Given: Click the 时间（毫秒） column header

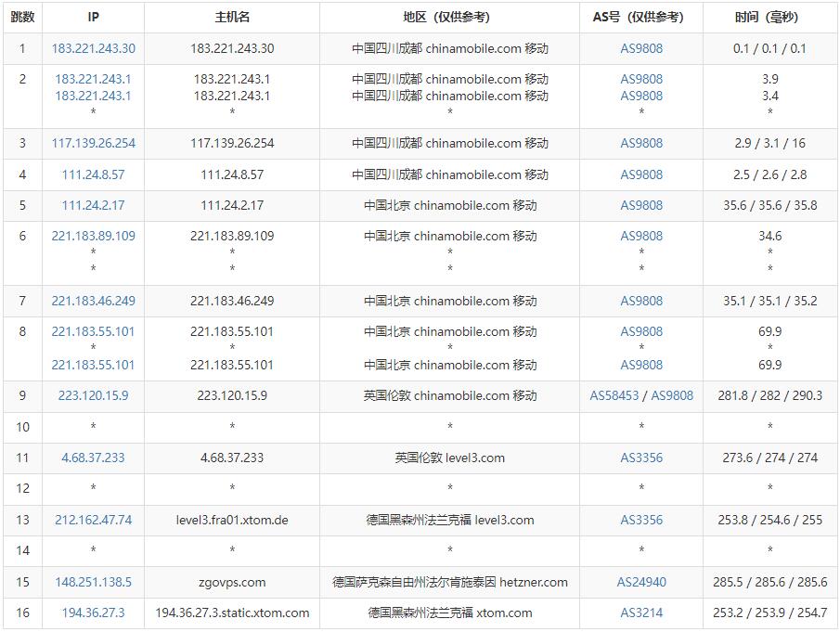Looking at the screenshot, I should coord(769,17).
